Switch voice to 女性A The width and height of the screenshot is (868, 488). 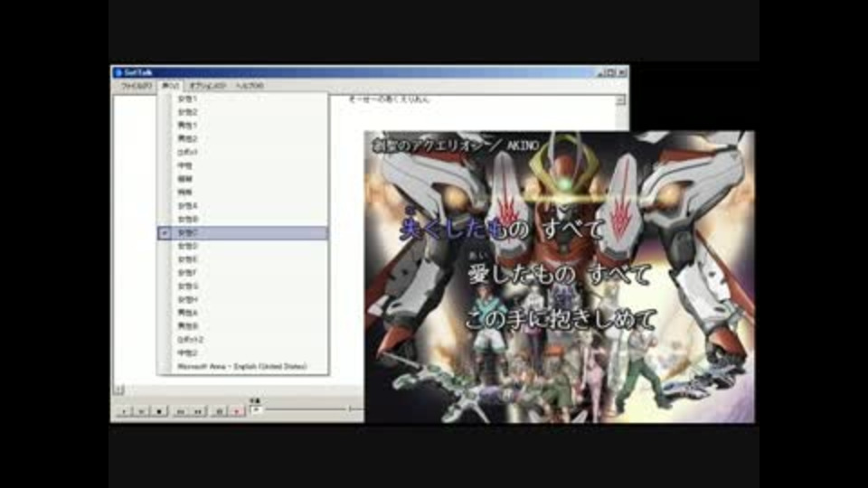pos(243,206)
